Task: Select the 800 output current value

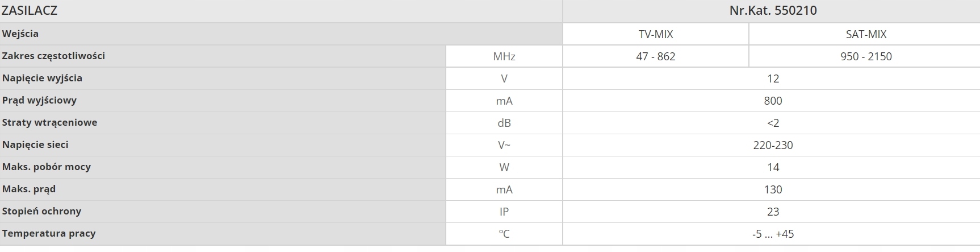Action: tap(773, 101)
